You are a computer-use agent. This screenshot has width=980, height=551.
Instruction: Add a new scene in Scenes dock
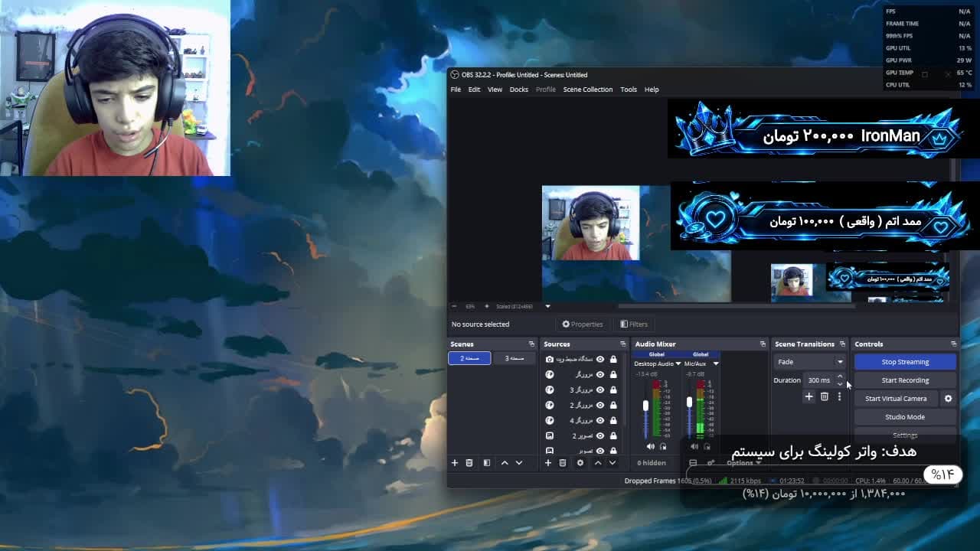pos(454,463)
